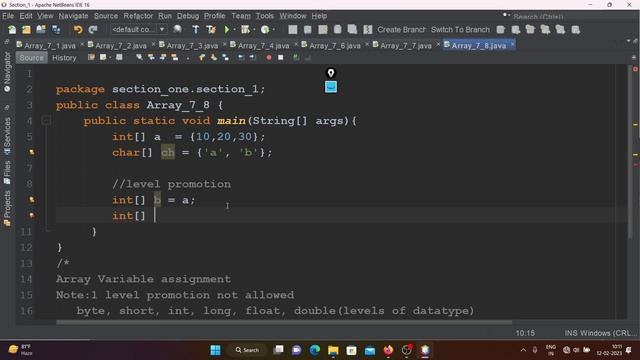Click the taskbar Search box

[247, 350]
